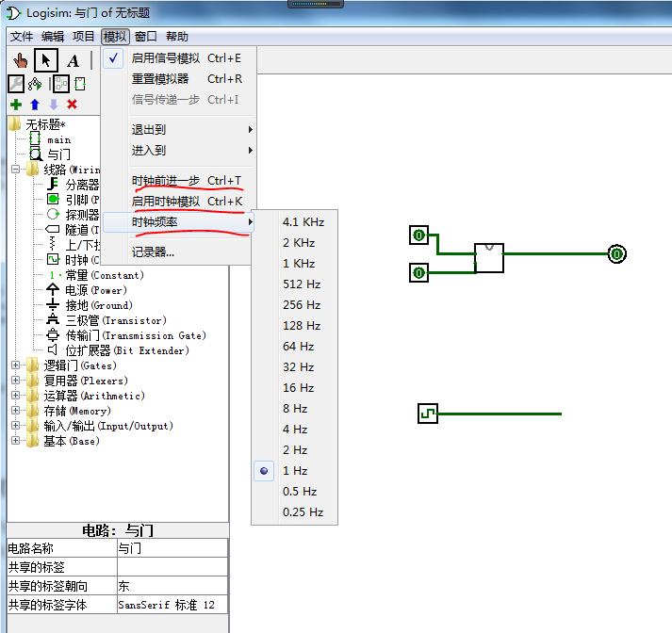Open the 编辑 menu

52,37
